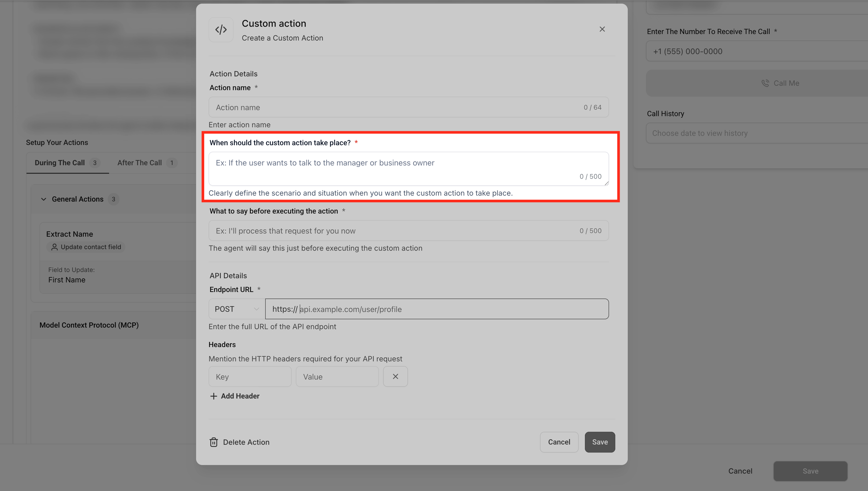
Task: Click the trash icon for Delete Action
Action: (214, 442)
